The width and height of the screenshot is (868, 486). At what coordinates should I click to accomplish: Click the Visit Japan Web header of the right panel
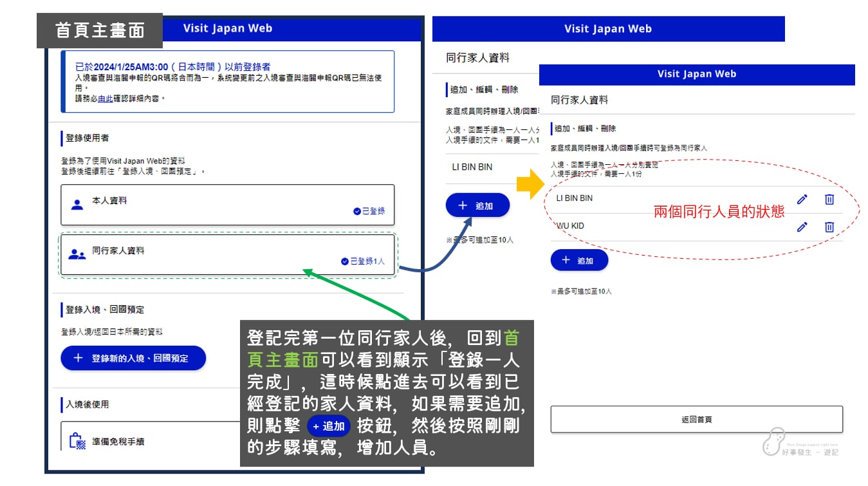point(697,74)
